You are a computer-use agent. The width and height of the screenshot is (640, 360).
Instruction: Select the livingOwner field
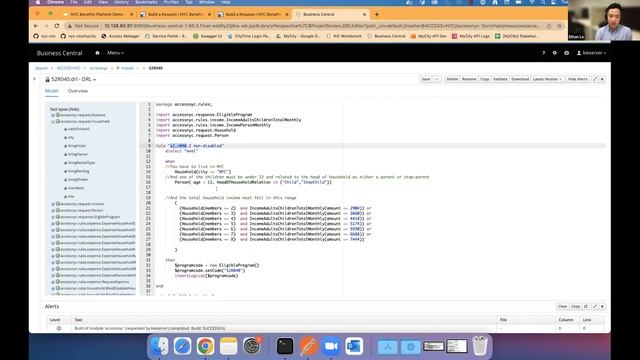78,154
